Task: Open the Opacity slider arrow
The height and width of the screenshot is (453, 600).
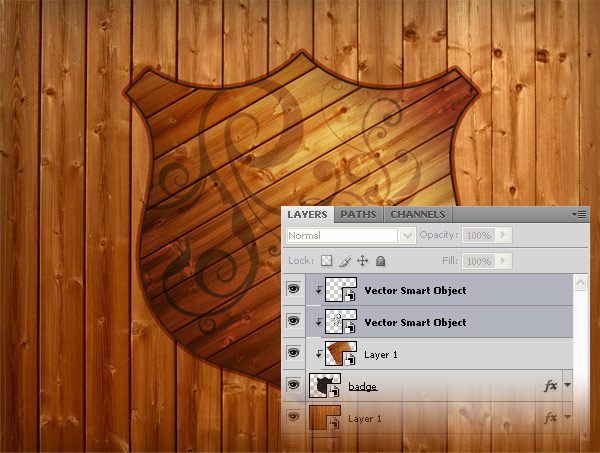Action: [x=503, y=235]
